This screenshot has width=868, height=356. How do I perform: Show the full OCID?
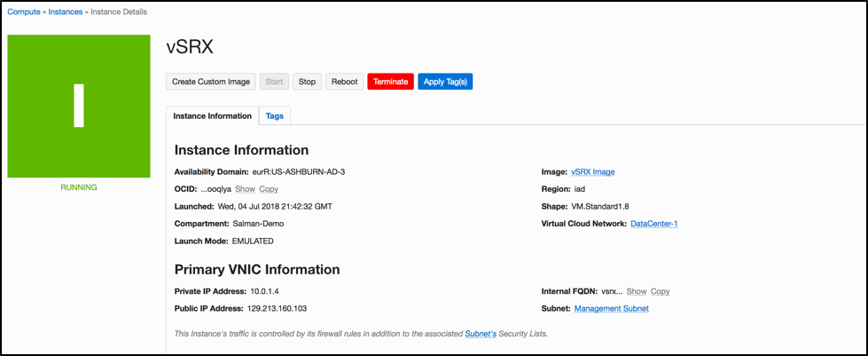coord(245,189)
